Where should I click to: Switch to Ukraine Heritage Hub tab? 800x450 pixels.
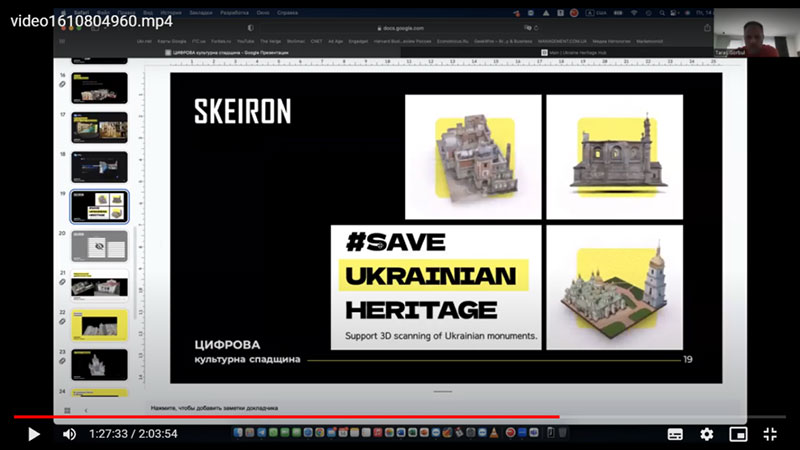click(574, 52)
